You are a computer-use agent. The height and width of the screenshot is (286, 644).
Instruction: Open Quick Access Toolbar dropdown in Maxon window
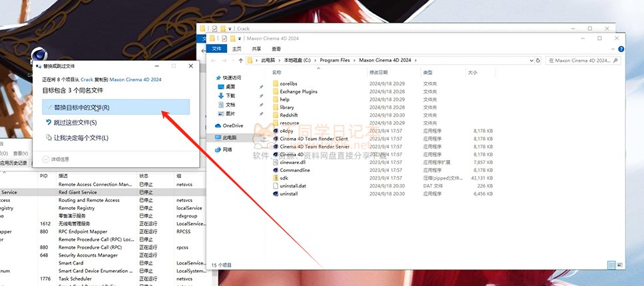point(240,39)
